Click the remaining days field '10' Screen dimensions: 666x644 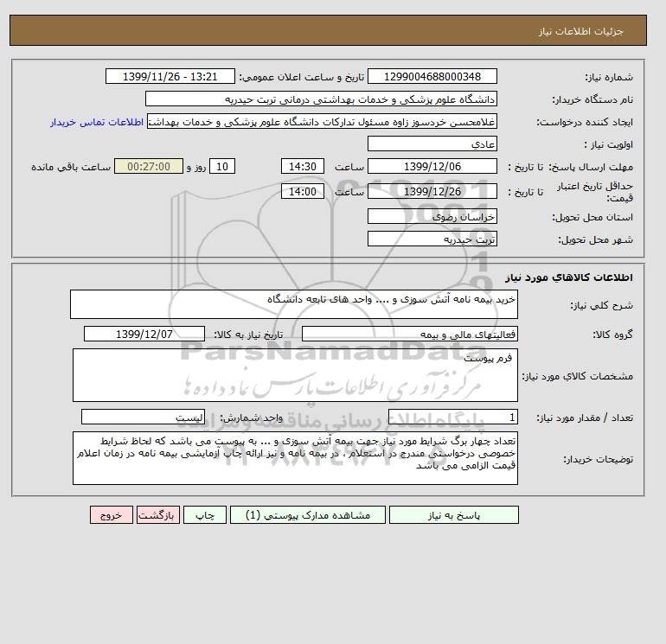222,167
